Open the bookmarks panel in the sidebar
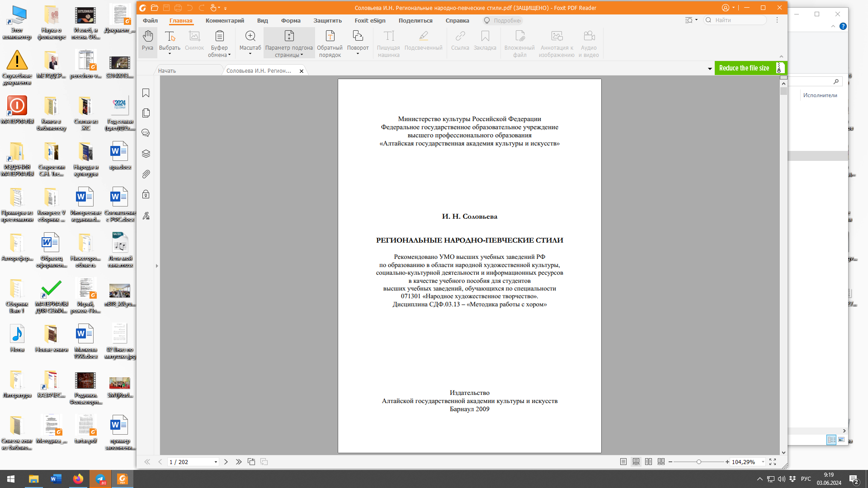The height and width of the screenshot is (488, 868). click(x=146, y=93)
